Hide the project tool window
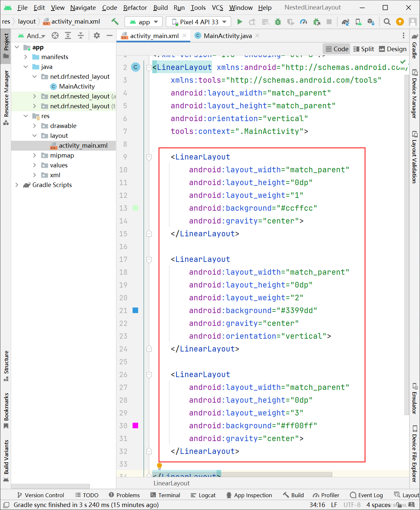The width and height of the screenshot is (420, 510). click(x=110, y=35)
